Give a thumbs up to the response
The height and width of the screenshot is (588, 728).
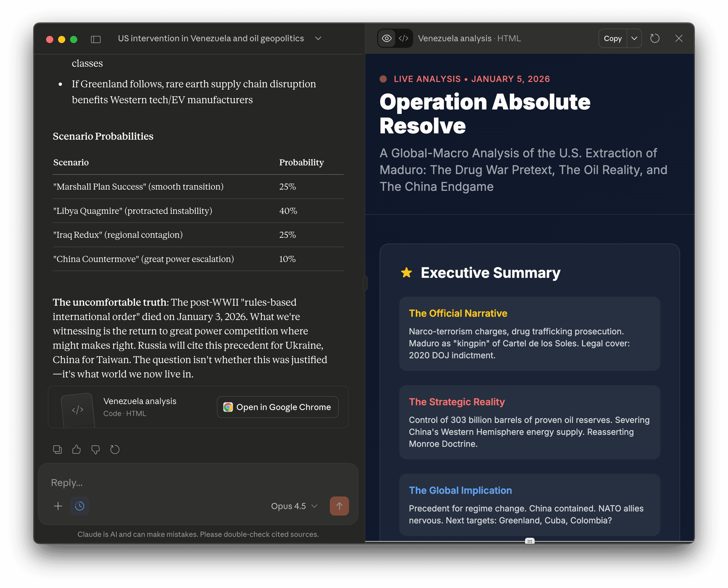pos(76,450)
